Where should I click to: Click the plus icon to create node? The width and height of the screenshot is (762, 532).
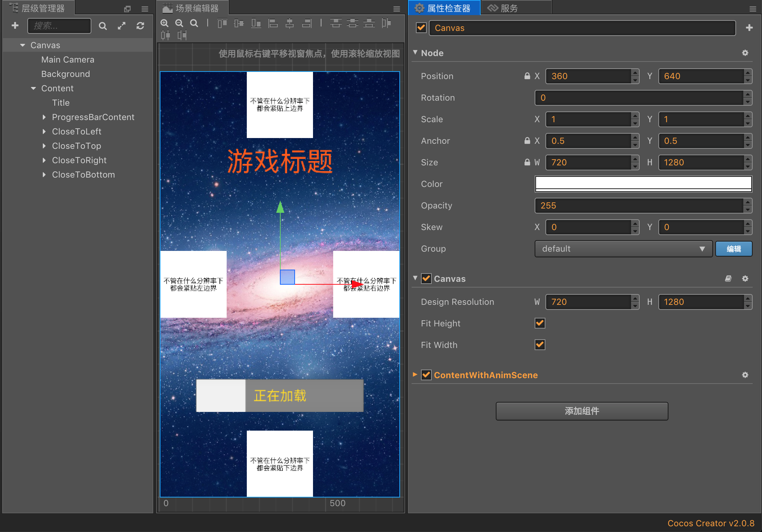tap(15, 26)
